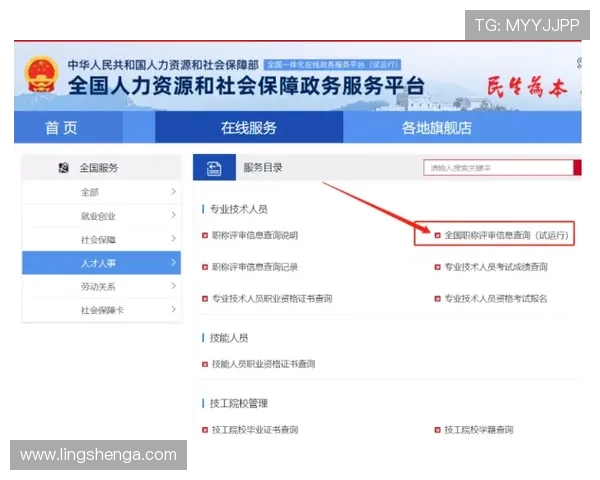
Task: Select 劳动关系 category
Action: pos(101,286)
